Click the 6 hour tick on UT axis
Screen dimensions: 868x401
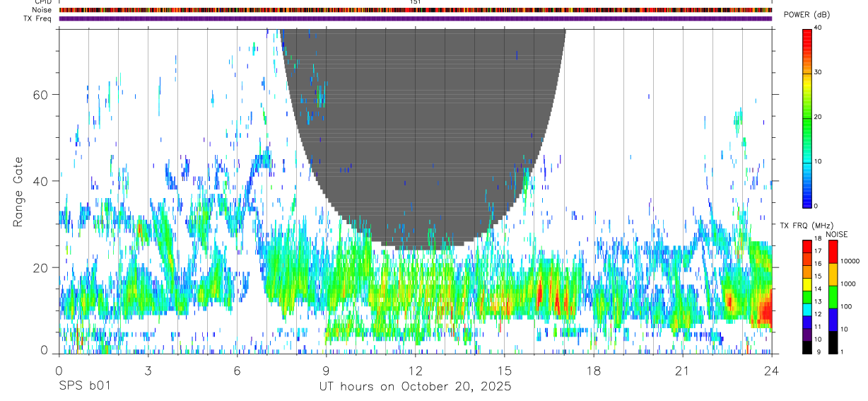point(237,371)
